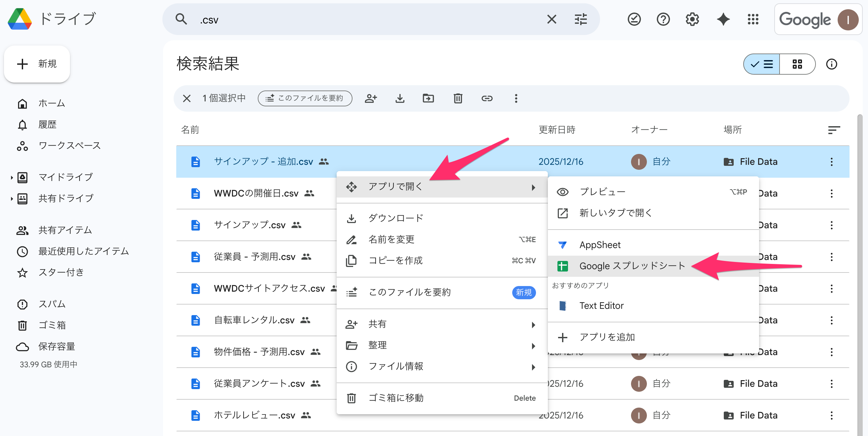This screenshot has width=868, height=436.
Task: Expand the マイドライブ tree
Action: (12, 177)
